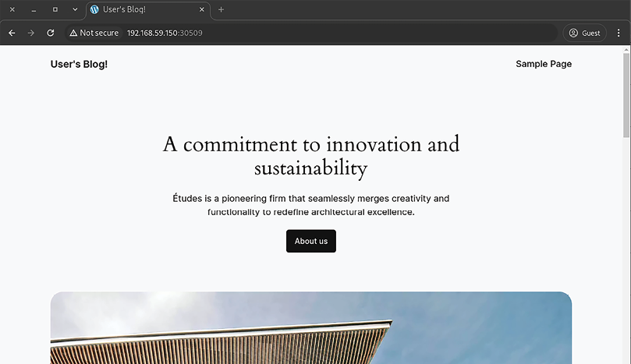Screen dimensions: 631x364
Task: Click the vertical scrollbar thumb
Action: tap(626, 94)
